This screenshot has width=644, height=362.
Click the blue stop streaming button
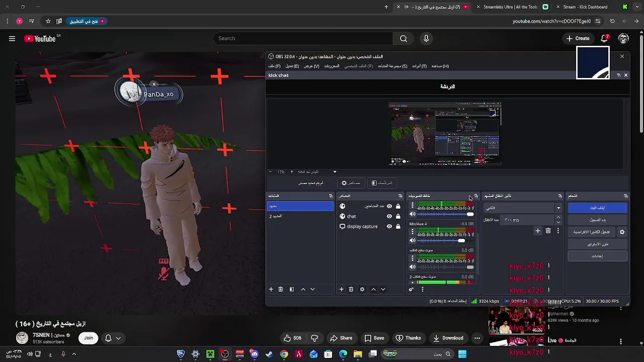coord(598,208)
